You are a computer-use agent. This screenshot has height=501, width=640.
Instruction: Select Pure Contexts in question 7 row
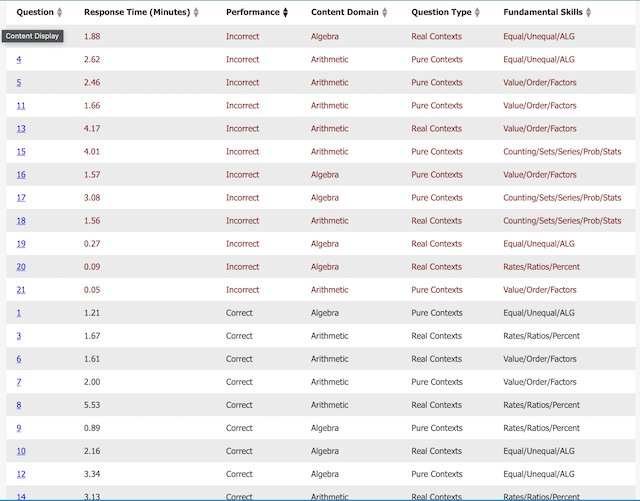click(437, 382)
